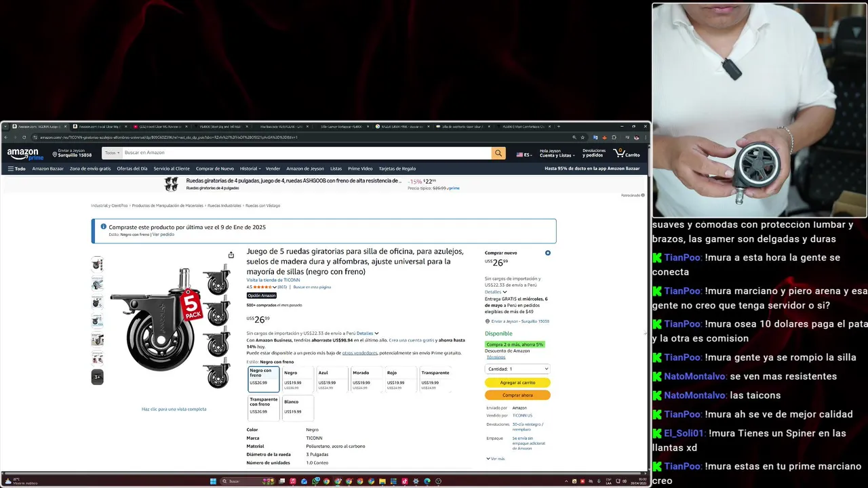
Task: Expand Detalles under the product price
Action: coord(368,333)
